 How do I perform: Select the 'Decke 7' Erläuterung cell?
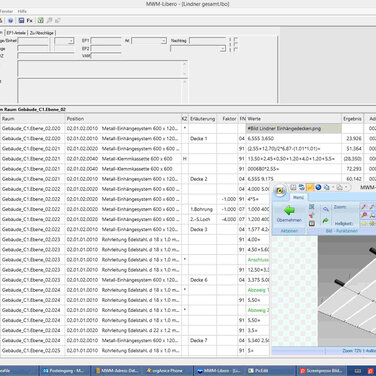coord(202,341)
